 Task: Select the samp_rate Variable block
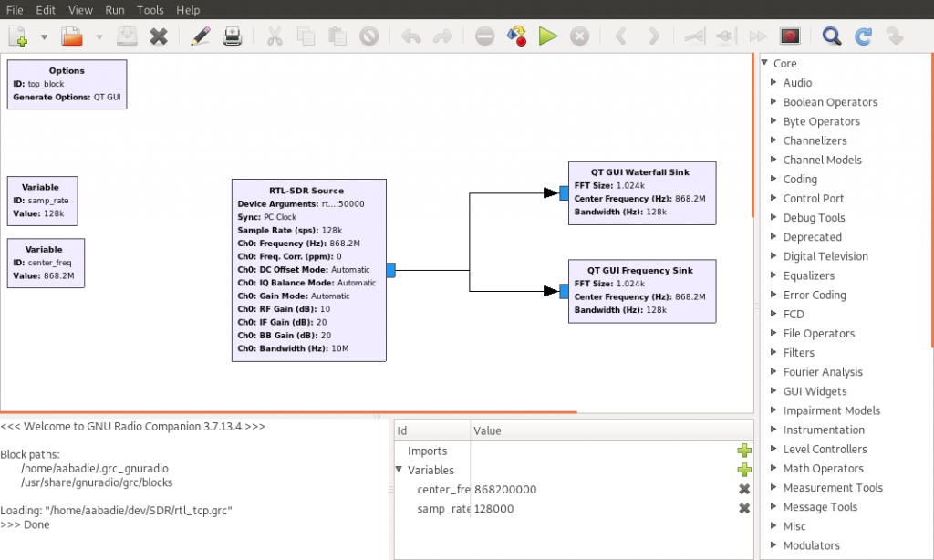click(42, 201)
